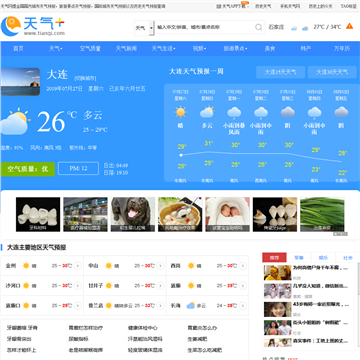360x360 pixels.
Task: Open 特产 in the navigation bar
Action: pos(306,49)
